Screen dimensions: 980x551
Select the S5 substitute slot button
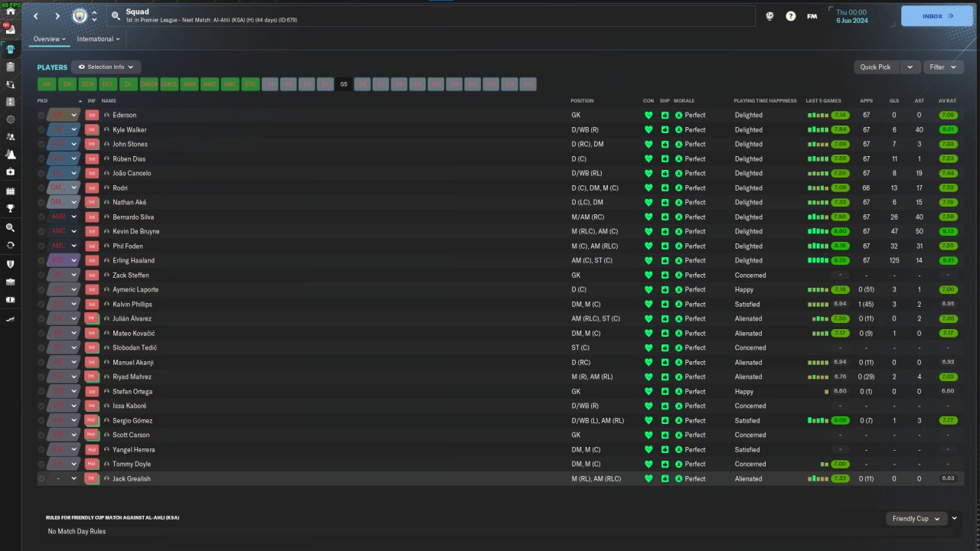(344, 84)
